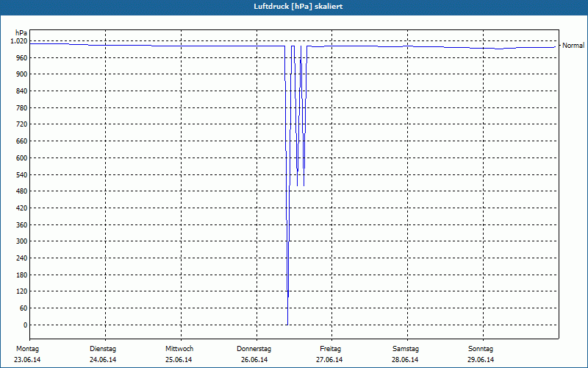This screenshot has height=368, width=588.
Task: Select the 'Mittwoch' day label
Action: [x=179, y=349]
